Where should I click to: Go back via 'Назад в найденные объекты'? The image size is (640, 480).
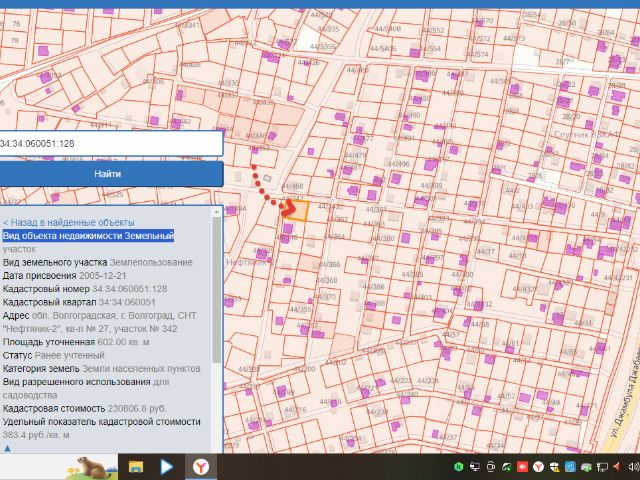pyautogui.click(x=68, y=222)
